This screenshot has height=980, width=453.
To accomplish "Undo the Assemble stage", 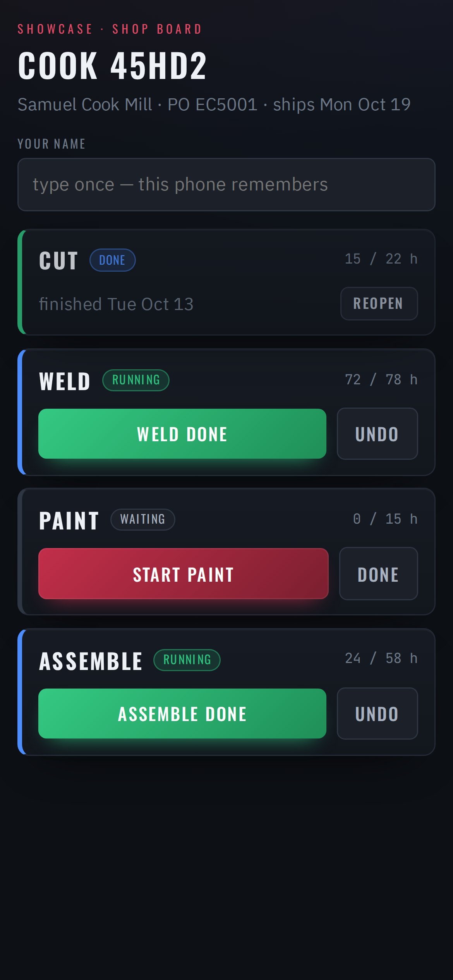I will pos(377,713).
